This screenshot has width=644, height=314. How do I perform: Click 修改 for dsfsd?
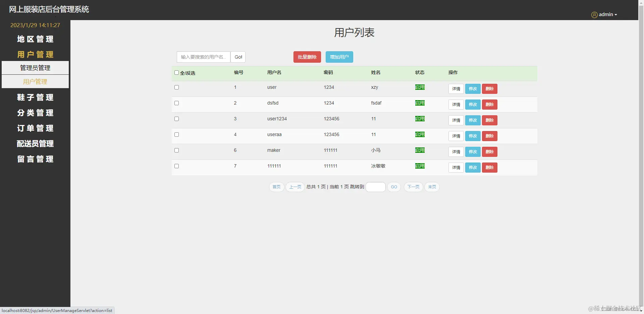473,105
